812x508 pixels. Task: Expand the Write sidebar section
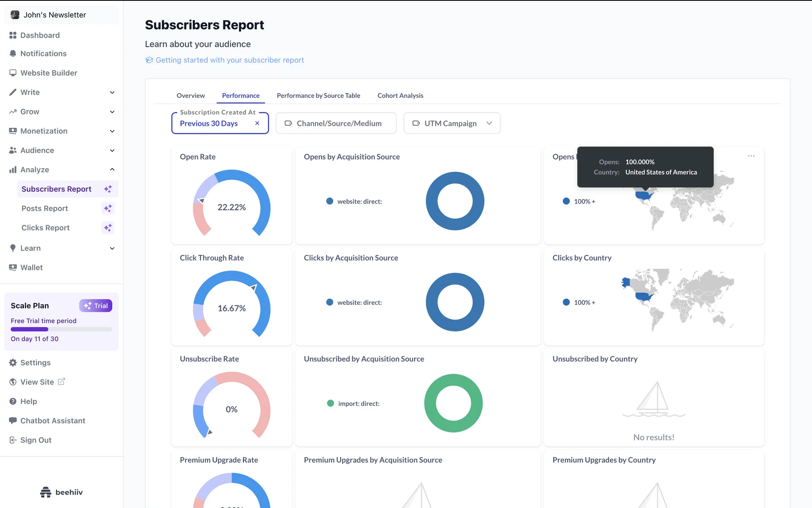click(112, 92)
